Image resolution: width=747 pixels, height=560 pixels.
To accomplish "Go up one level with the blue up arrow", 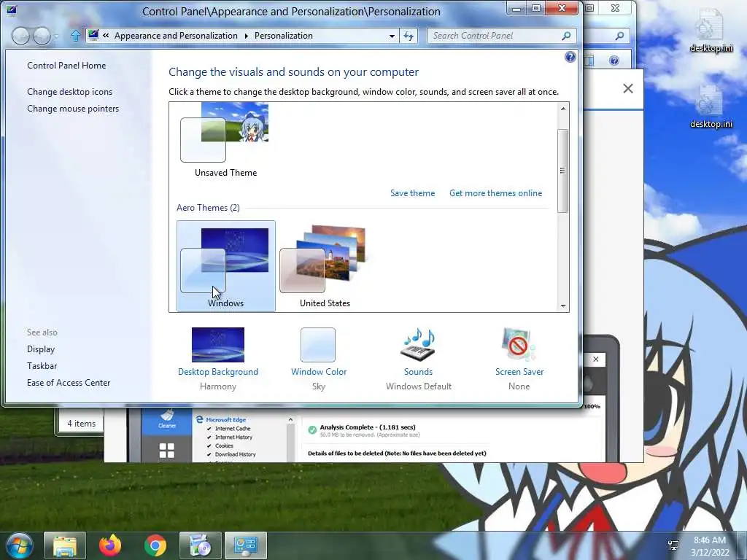I will (x=75, y=36).
